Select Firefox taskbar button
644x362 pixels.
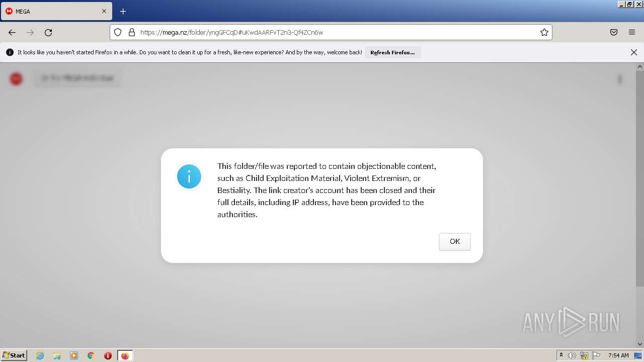[125, 355]
